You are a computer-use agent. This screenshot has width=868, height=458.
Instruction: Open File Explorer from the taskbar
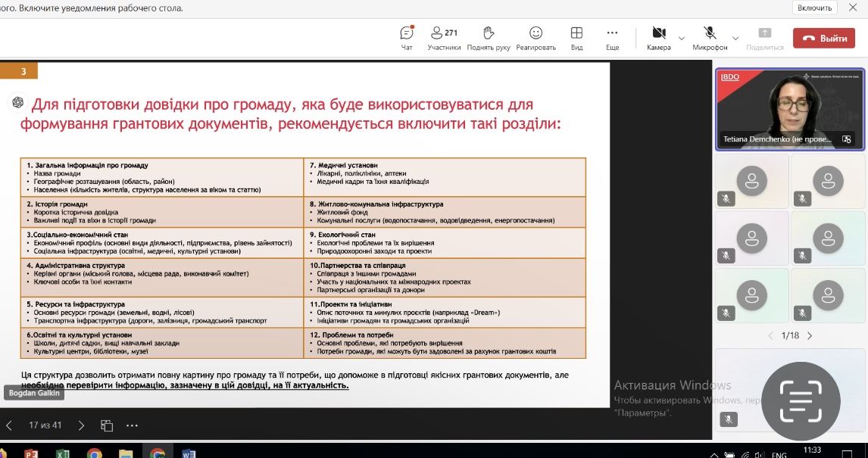126,453
